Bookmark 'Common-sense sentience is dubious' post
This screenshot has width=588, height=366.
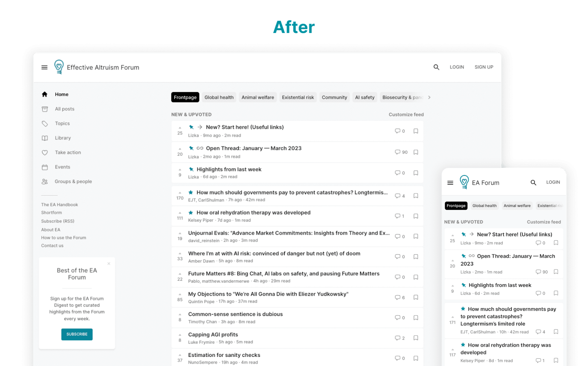click(x=416, y=318)
